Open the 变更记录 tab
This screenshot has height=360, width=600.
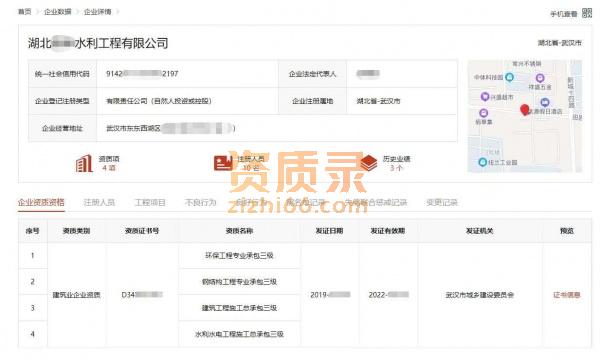pyautogui.click(x=442, y=202)
